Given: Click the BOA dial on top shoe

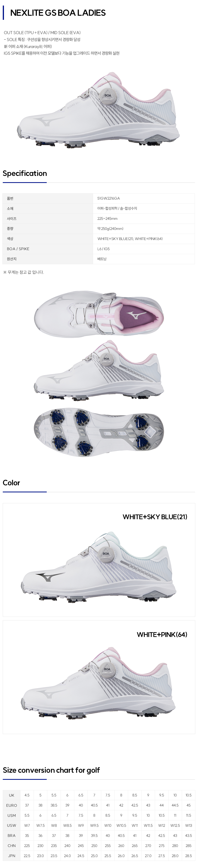Looking at the screenshot, I should (x=108, y=95).
